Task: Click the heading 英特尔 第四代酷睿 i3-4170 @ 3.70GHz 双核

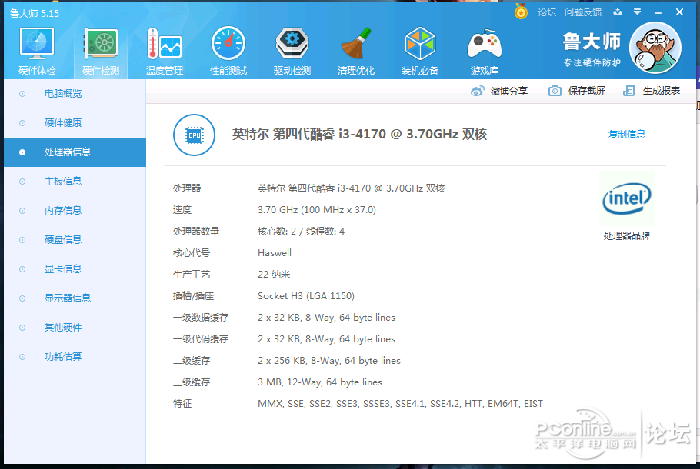Action: (359, 134)
